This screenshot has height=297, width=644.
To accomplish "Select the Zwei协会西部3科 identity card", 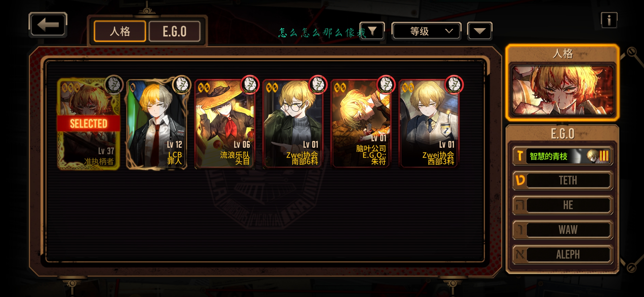I will [429, 124].
